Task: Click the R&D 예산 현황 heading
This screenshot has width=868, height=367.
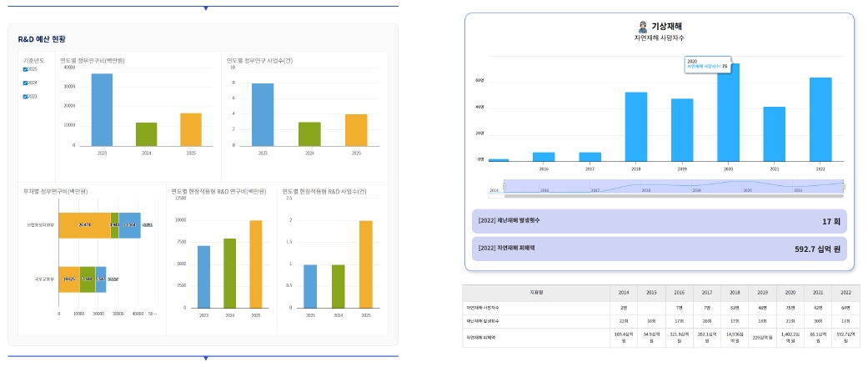Action: 43,39
